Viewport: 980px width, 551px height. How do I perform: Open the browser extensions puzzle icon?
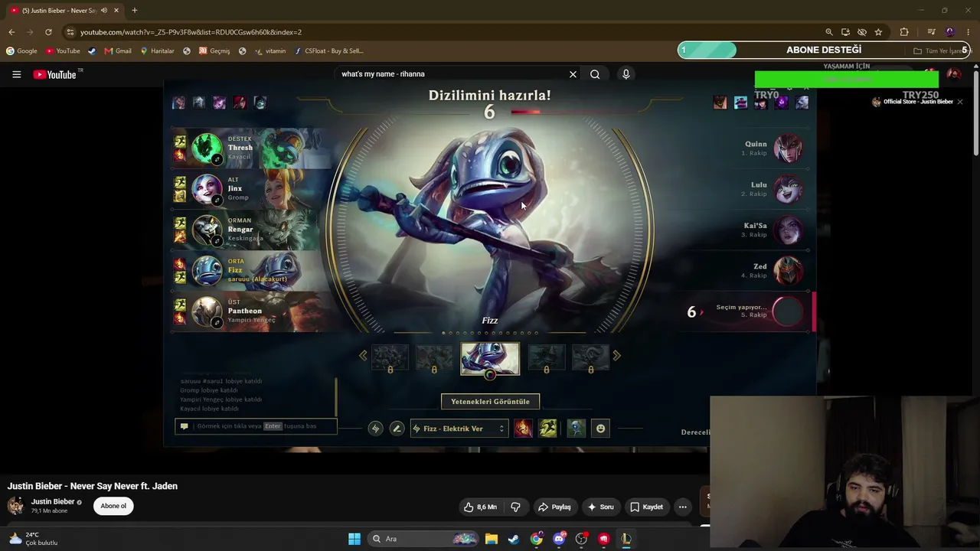pos(904,32)
